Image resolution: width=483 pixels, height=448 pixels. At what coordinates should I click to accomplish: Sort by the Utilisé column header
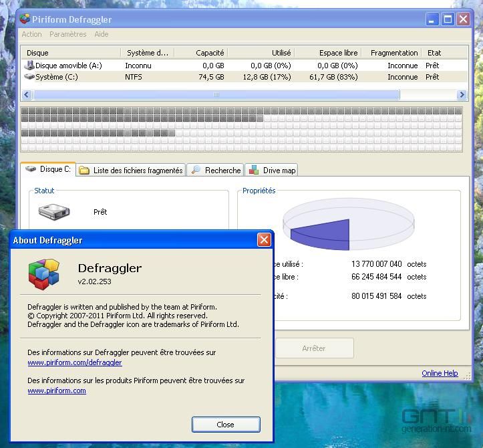click(x=261, y=53)
